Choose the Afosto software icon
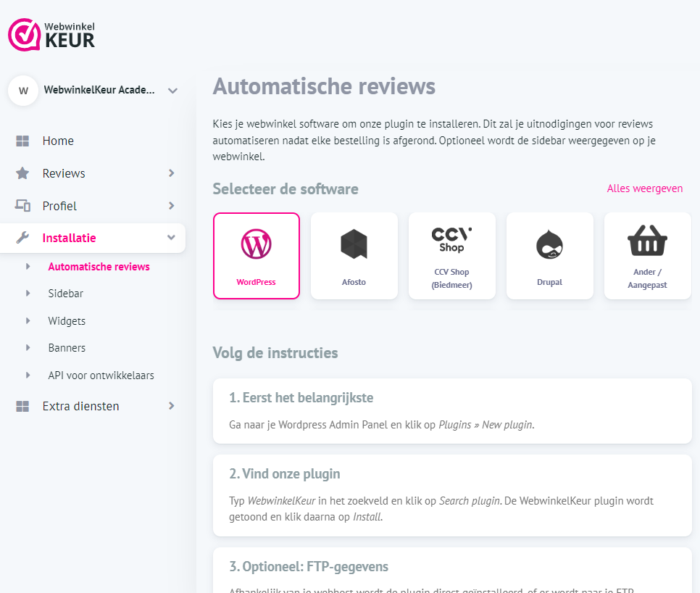This screenshot has height=593, width=700. tap(354, 244)
